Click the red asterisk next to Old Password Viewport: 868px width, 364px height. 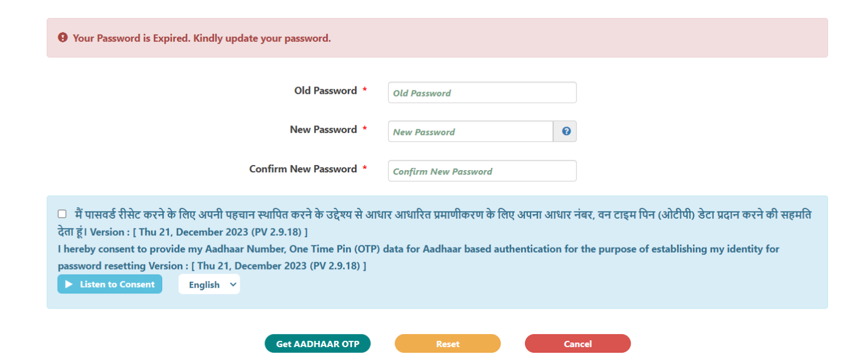click(x=364, y=89)
